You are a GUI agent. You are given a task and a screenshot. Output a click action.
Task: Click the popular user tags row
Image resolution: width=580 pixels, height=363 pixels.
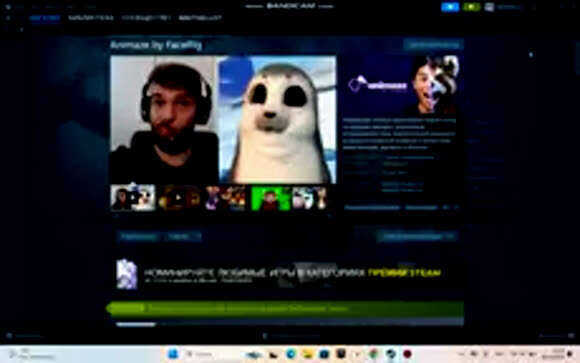401,208
